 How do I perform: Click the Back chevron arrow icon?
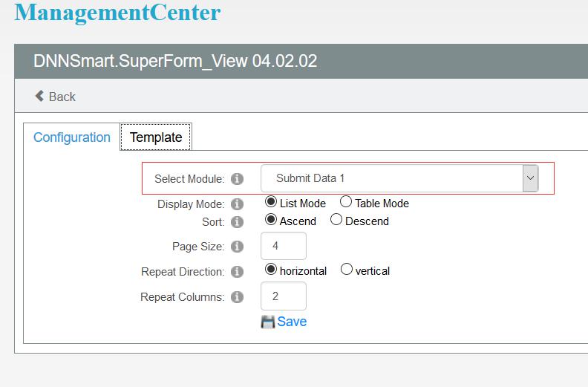pyautogui.click(x=39, y=96)
